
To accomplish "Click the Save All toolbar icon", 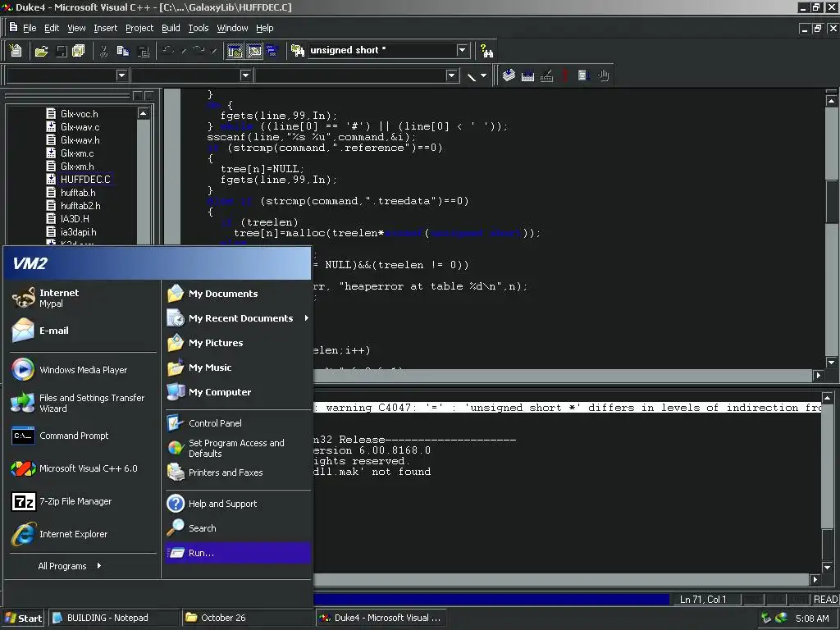I will [78, 51].
